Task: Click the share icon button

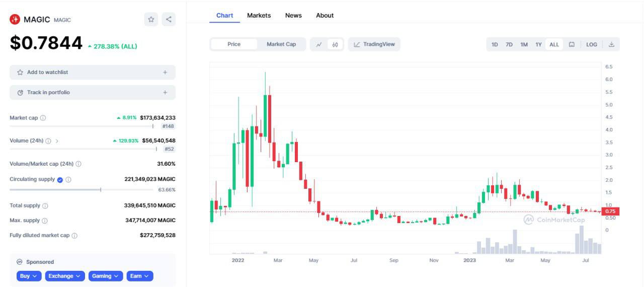Action: tap(169, 20)
